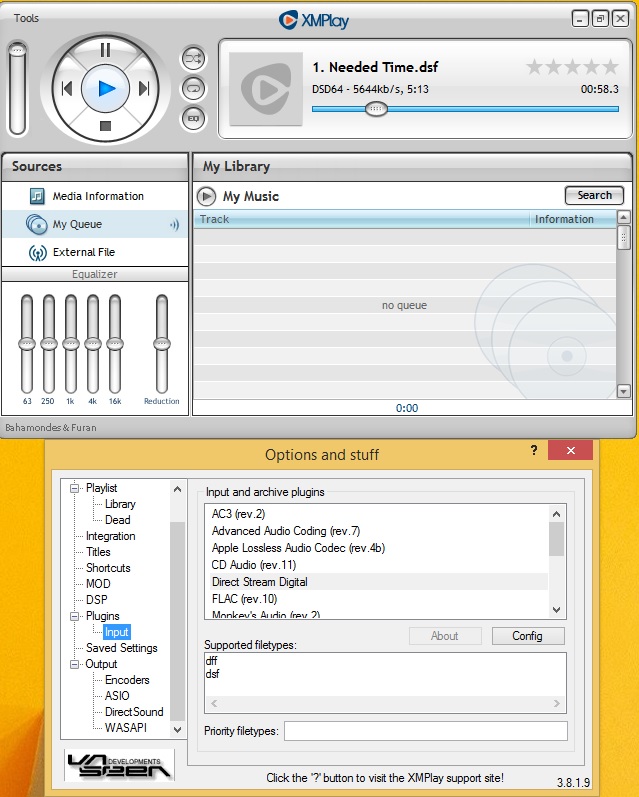Click the 250 Hz equalizer slider
The width and height of the screenshot is (639, 797).
(x=49, y=344)
